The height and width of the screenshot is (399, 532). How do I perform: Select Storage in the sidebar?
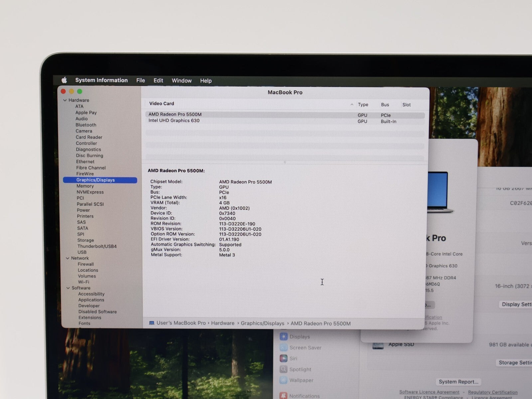tap(86, 240)
